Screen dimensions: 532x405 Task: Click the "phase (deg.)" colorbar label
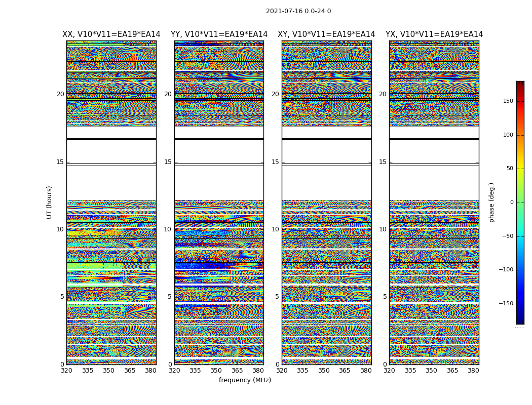(491, 202)
